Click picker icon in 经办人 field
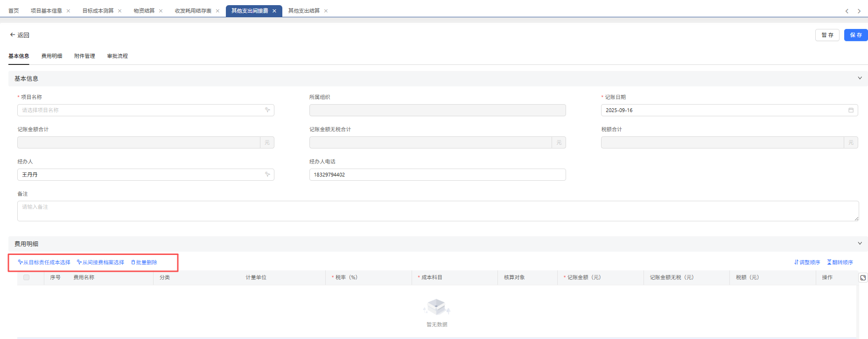This screenshot has width=868, height=339. pyautogui.click(x=267, y=175)
